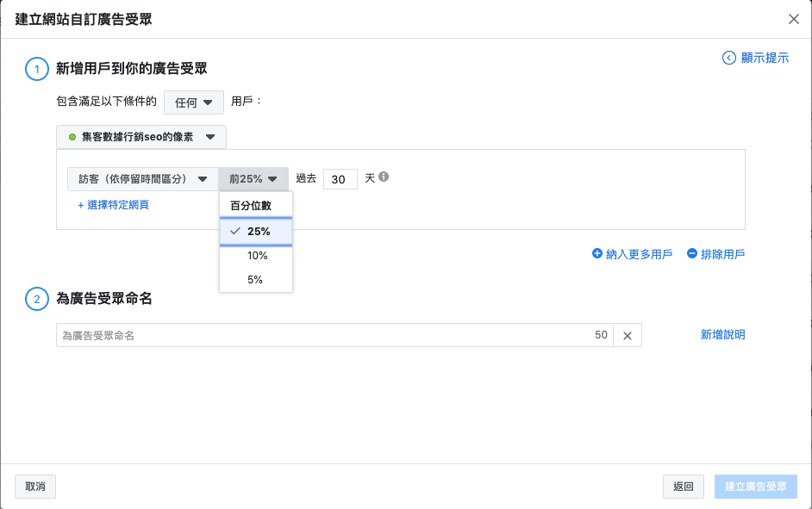
Task: Click the minus icon for 排除用戶
Action: coord(692,254)
